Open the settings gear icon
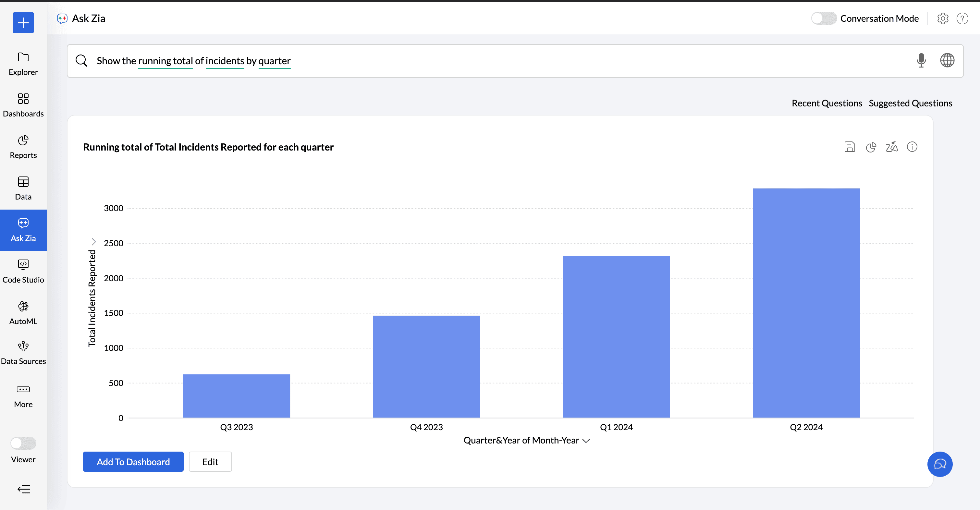Viewport: 980px width, 510px height. pos(942,18)
